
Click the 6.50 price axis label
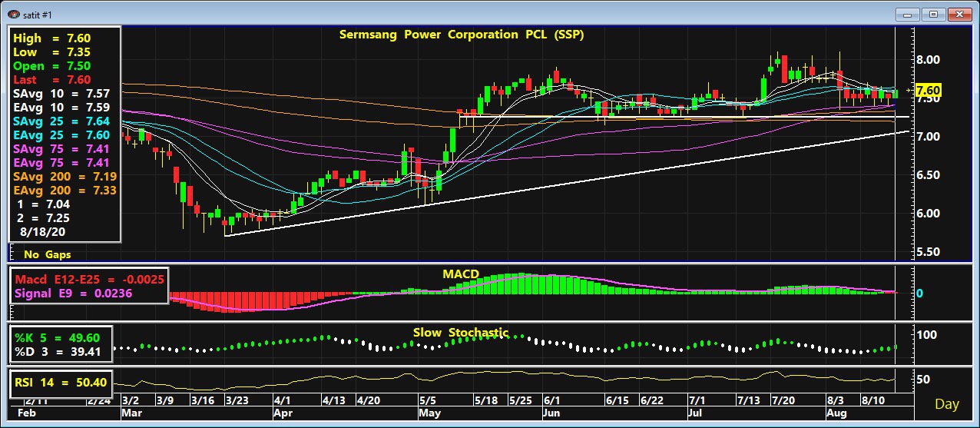coord(929,175)
